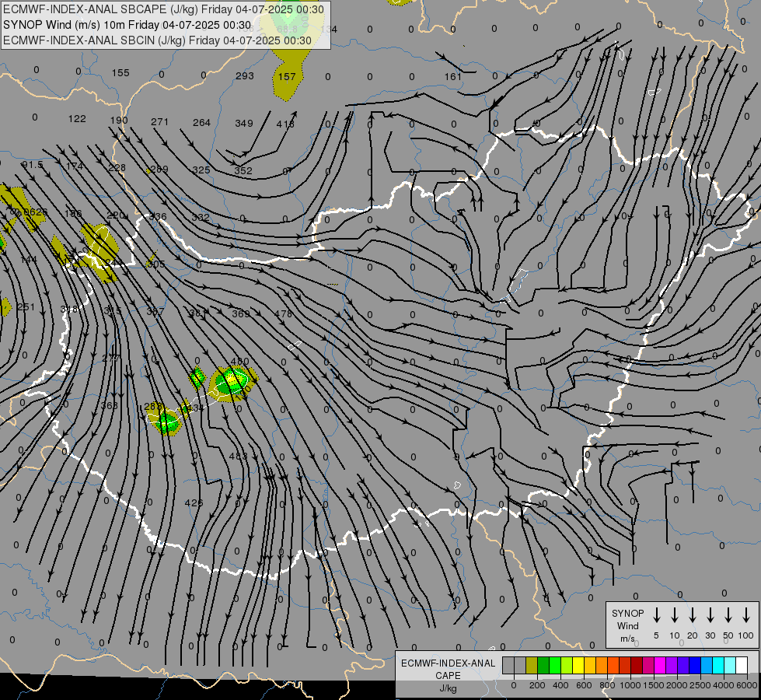The height and width of the screenshot is (700, 761).
Task: Click the map value 305
Action: pyautogui.click(x=155, y=264)
